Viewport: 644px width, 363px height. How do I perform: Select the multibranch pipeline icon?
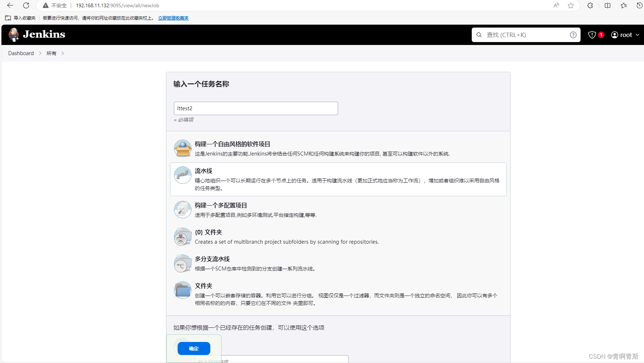tap(183, 263)
